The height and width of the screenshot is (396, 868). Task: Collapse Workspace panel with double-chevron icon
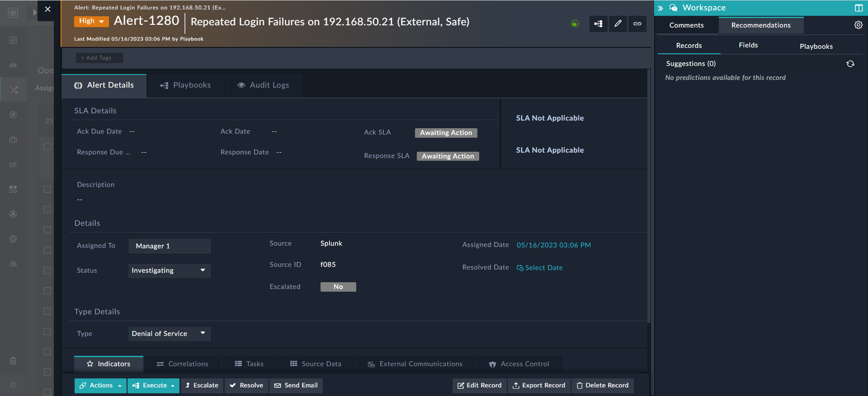pos(660,8)
